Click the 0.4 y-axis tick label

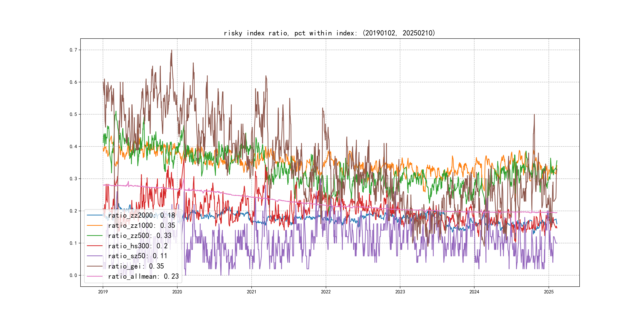tap(73, 146)
